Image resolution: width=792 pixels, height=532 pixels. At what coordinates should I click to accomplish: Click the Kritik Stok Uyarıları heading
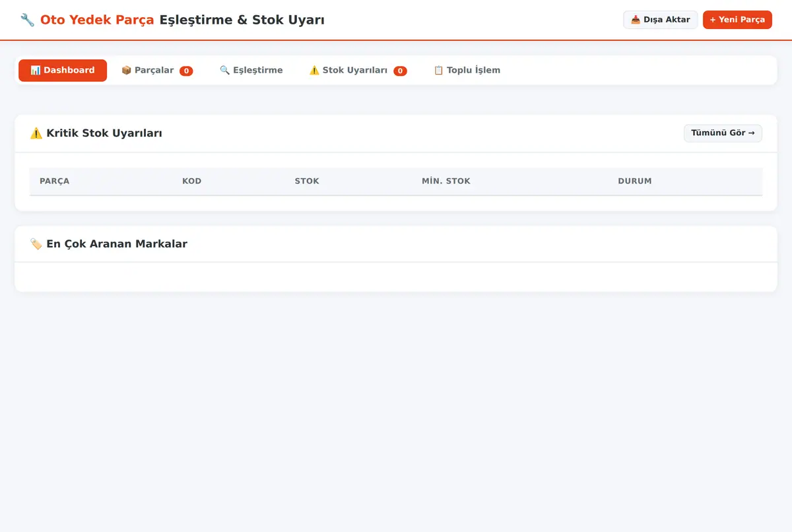(x=96, y=133)
